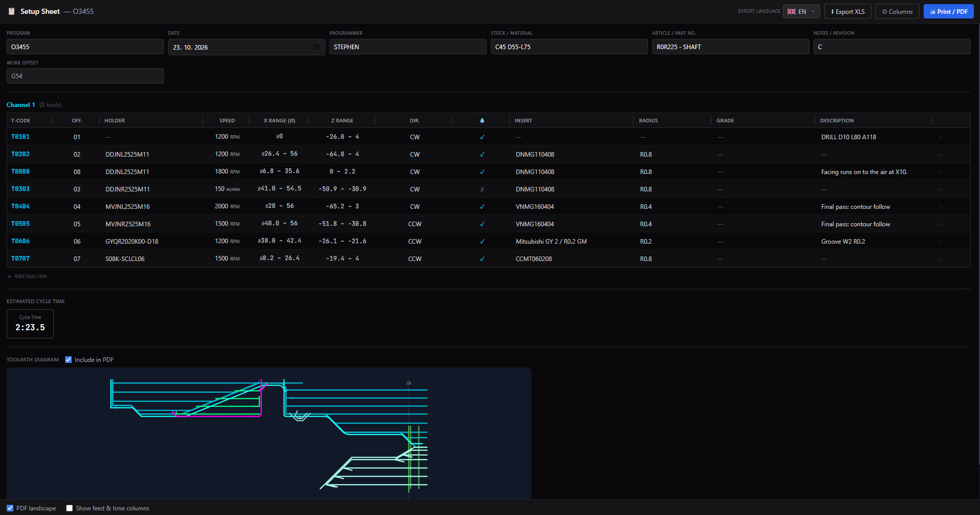Toggle coolant for tool T0707

click(482, 259)
